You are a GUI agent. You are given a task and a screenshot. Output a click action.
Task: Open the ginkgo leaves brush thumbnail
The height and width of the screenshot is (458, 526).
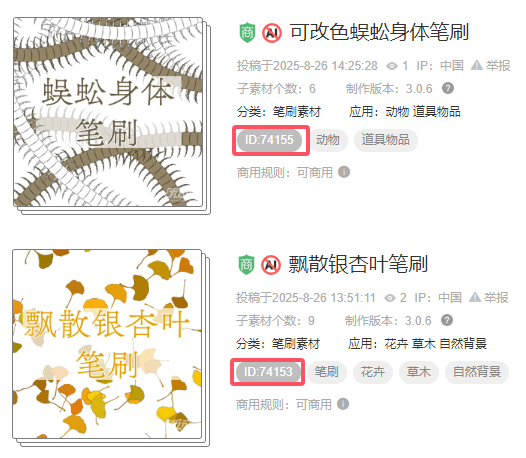pos(107,344)
